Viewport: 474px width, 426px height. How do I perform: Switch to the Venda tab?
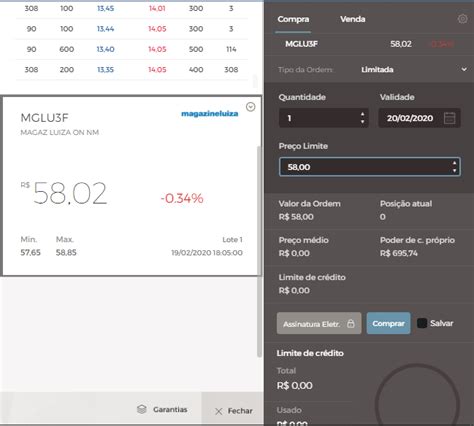pyautogui.click(x=353, y=19)
